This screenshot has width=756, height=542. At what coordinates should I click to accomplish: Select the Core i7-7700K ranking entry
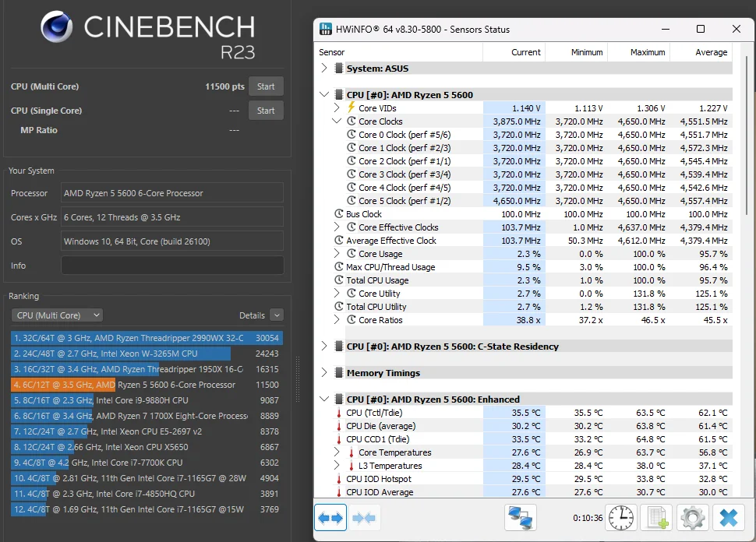[x=147, y=463]
